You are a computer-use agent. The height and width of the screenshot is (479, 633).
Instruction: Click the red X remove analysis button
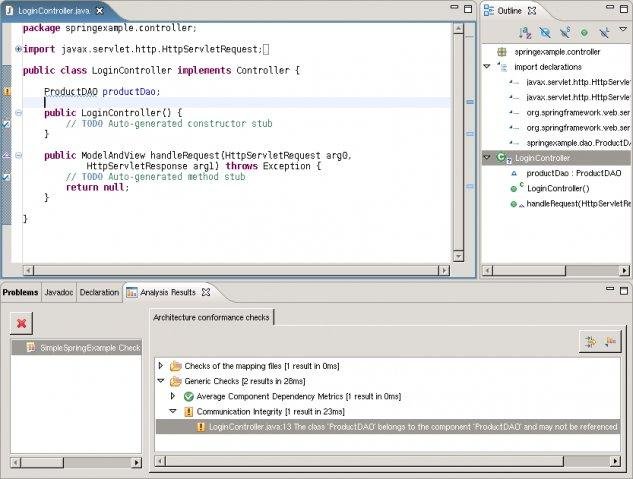pyautogui.click(x=21, y=322)
